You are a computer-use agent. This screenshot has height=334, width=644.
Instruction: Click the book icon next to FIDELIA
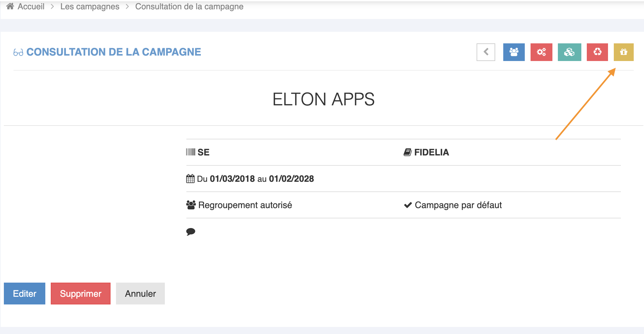pos(407,152)
